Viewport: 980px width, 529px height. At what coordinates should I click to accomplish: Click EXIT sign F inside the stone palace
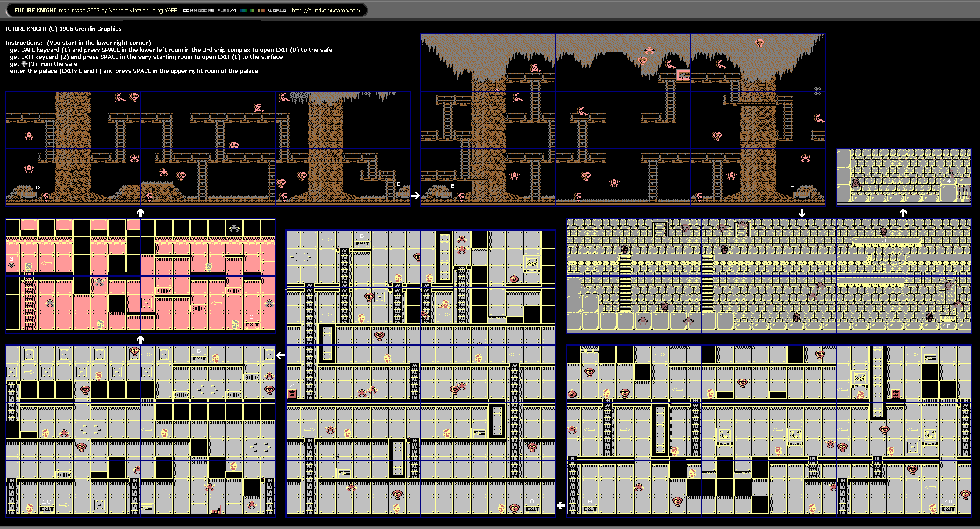click(947, 318)
